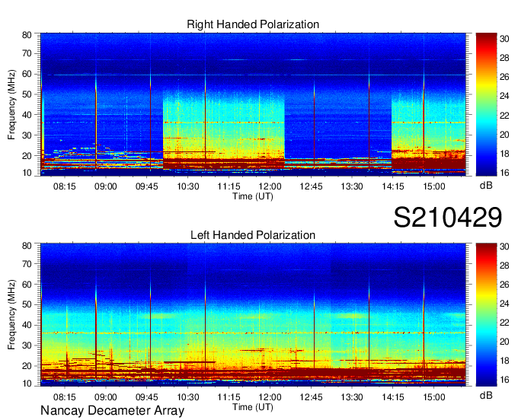Click the 13:30 tick label on the top time axis
Screen dimensions: 518x420
click(x=352, y=186)
